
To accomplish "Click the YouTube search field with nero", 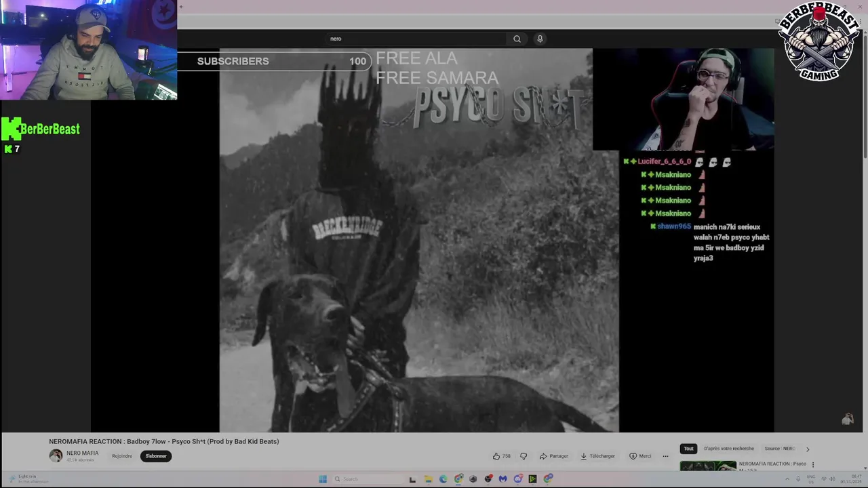I will pyautogui.click(x=416, y=39).
